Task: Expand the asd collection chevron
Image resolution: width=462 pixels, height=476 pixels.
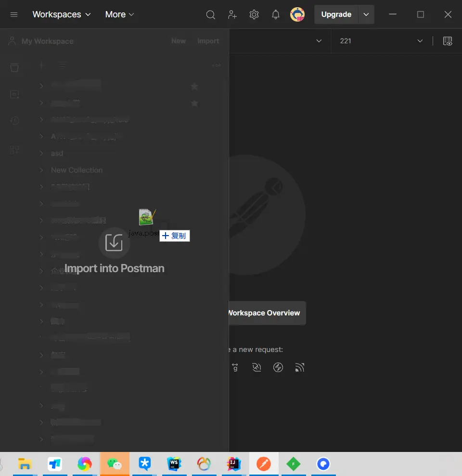Action: (41, 153)
